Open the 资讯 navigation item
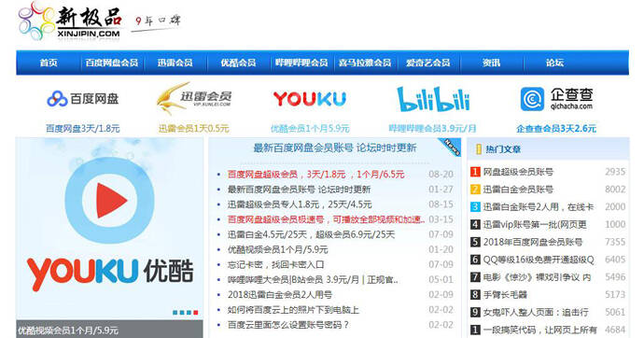 pyautogui.click(x=491, y=63)
